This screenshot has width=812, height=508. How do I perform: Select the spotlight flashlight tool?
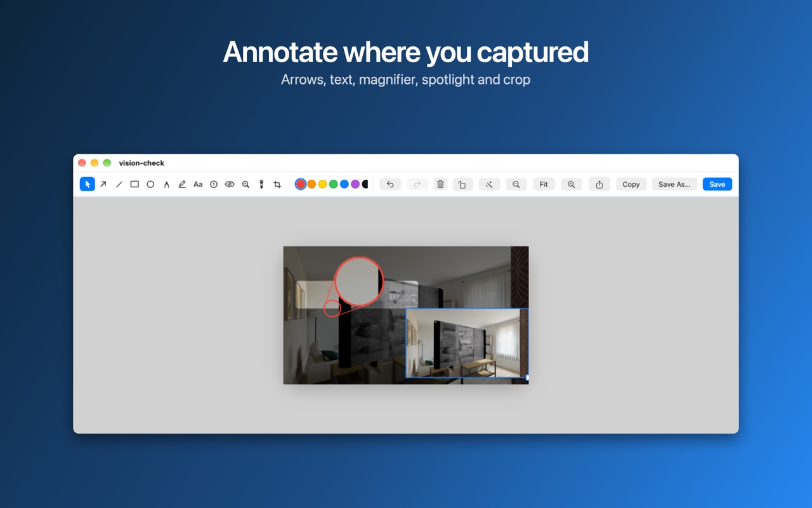click(261, 184)
